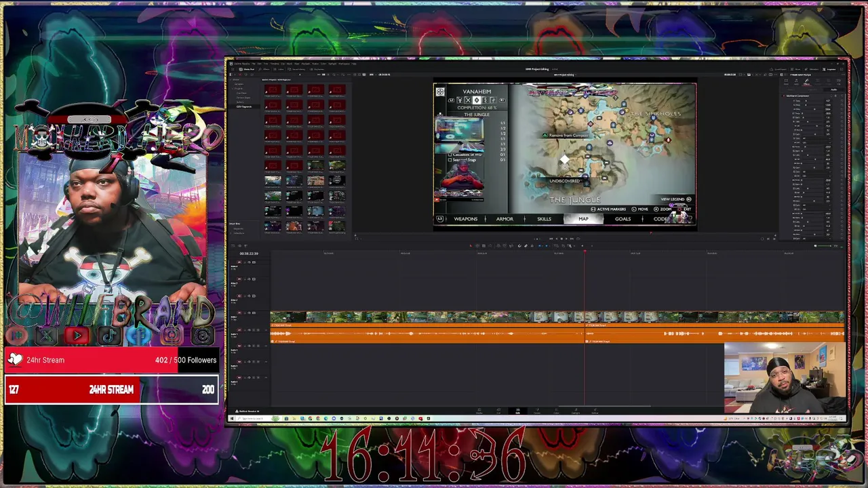Click the media pool search magnifier icon

(334, 75)
